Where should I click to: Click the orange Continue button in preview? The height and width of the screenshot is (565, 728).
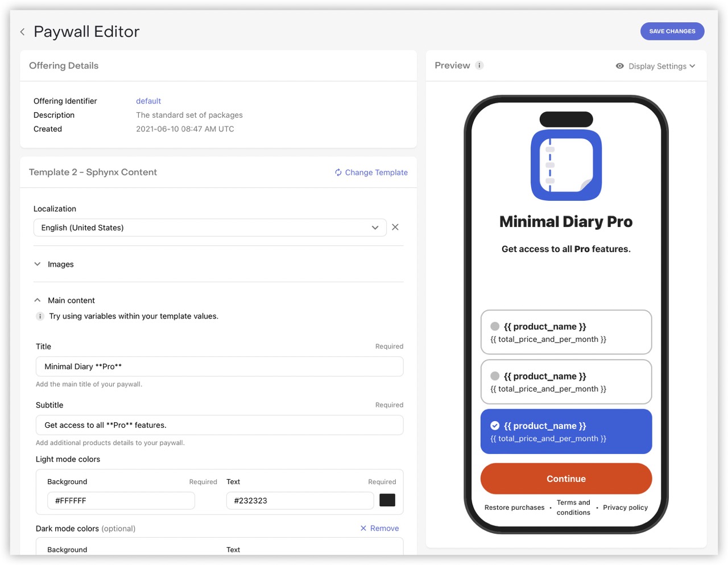pos(566,479)
